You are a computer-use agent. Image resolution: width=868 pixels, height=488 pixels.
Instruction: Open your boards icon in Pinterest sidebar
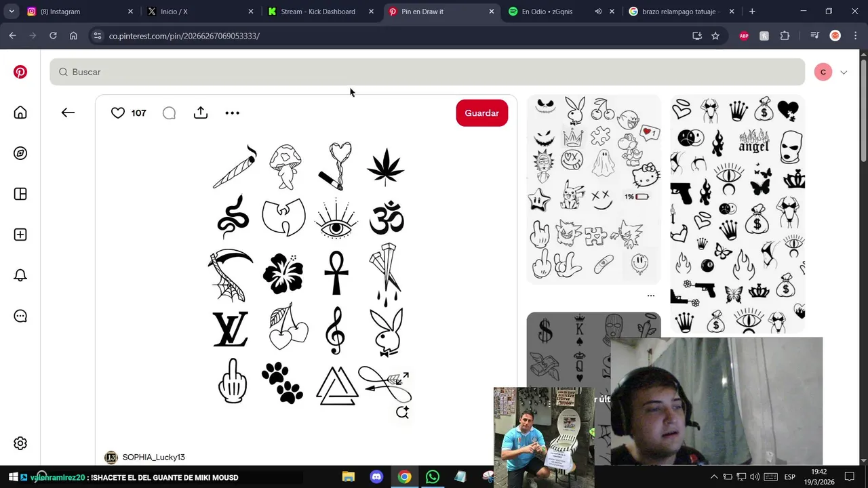tap(20, 194)
